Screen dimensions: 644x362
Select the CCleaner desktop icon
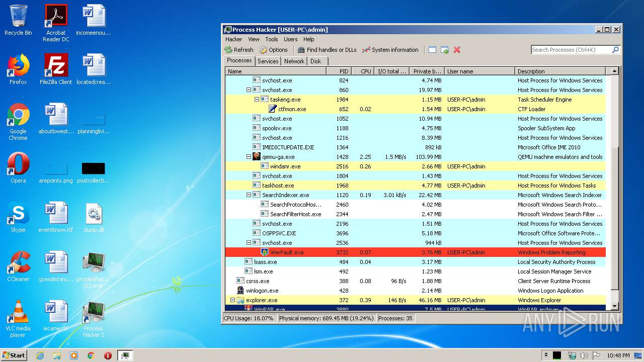tap(18, 266)
